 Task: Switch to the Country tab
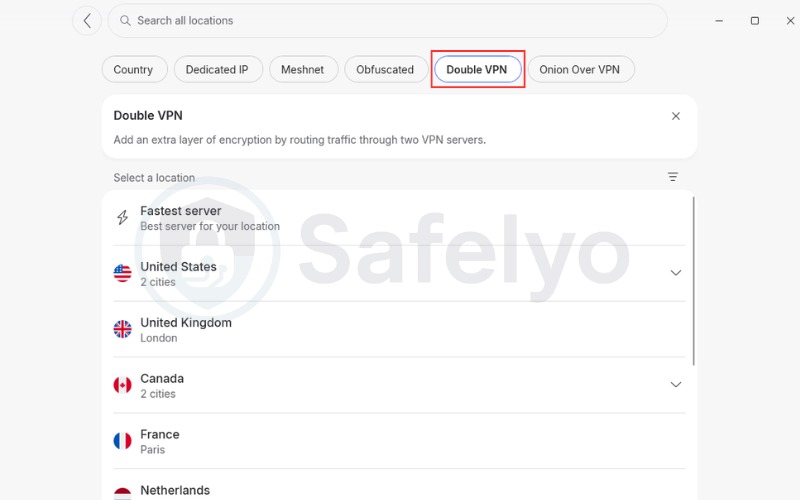[135, 69]
